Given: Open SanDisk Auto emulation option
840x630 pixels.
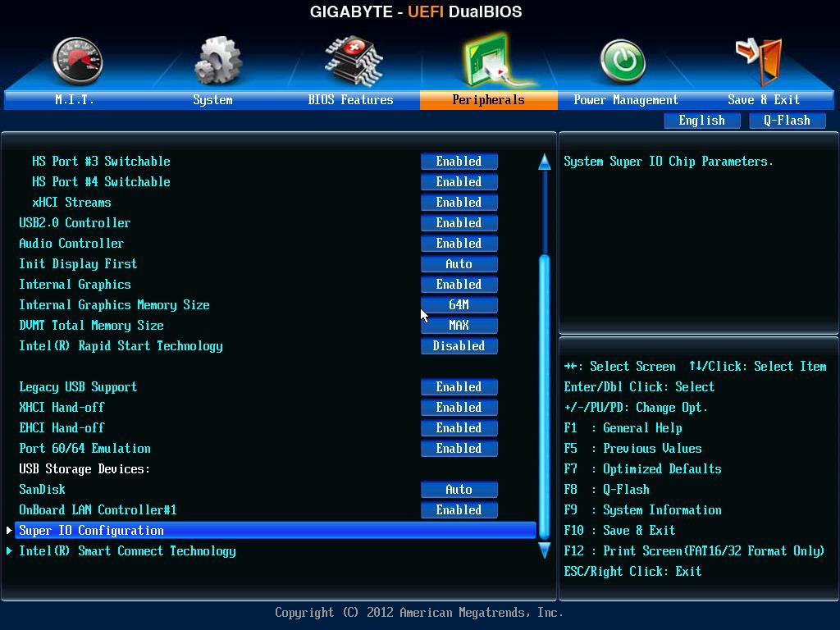Looking at the screenshot, I should [x=459, y=490].
